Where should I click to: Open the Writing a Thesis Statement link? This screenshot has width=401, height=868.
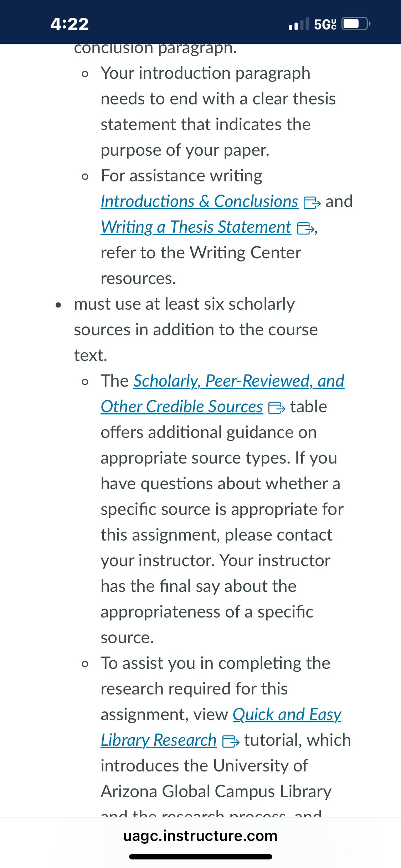coord(196,227)
